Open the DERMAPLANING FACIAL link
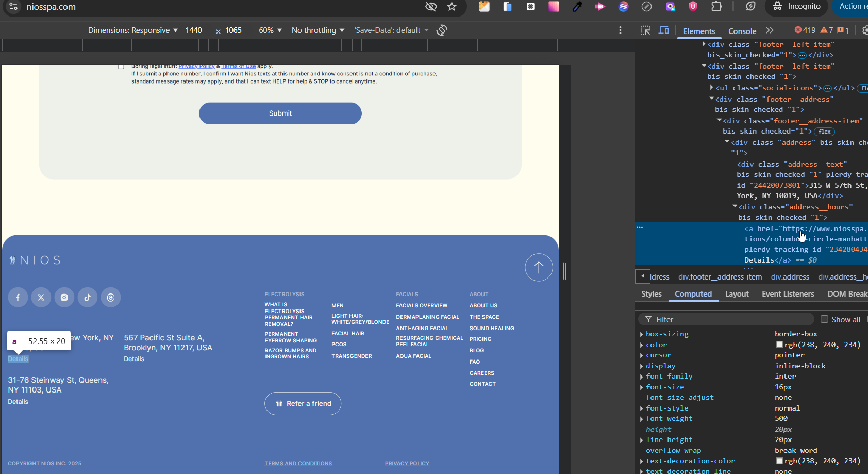This screenshot has width=868, height=474. [x=427, y=317]
